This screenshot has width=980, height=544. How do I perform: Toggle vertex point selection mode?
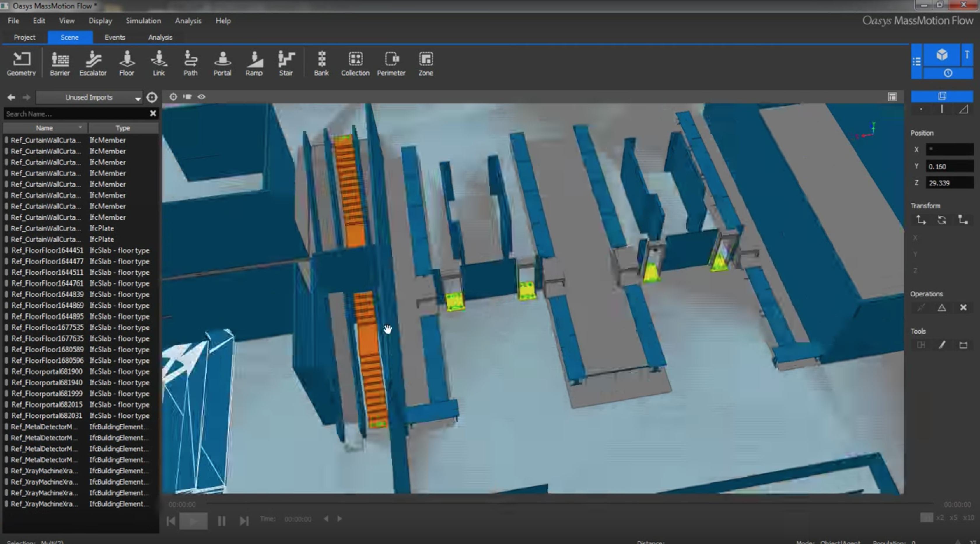pyautogui.click(x=921, y=110)
